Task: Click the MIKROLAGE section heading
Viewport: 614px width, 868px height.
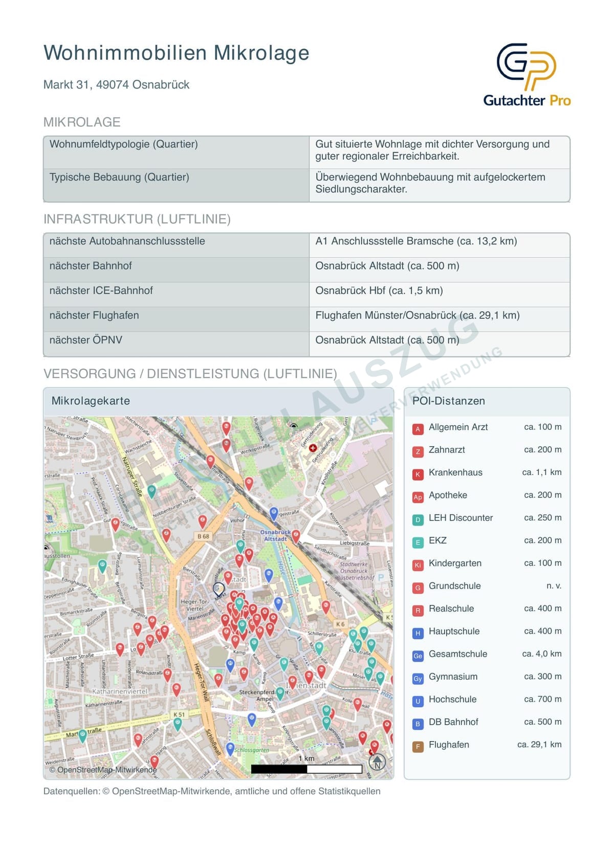Action: [x=82, y=122]
